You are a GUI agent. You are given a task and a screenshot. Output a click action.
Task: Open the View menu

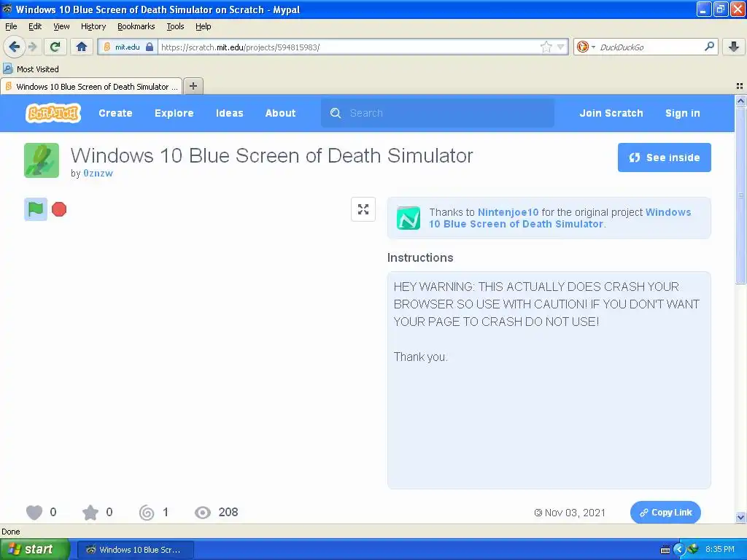(x=61, y=26)
